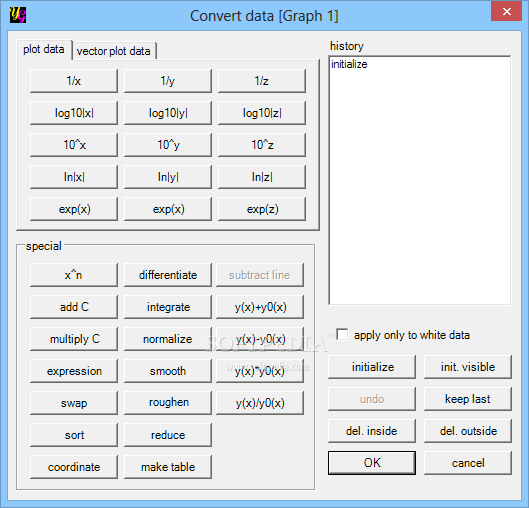Open the vector plot data tab
529x508 pixels.
click(114, 51)
